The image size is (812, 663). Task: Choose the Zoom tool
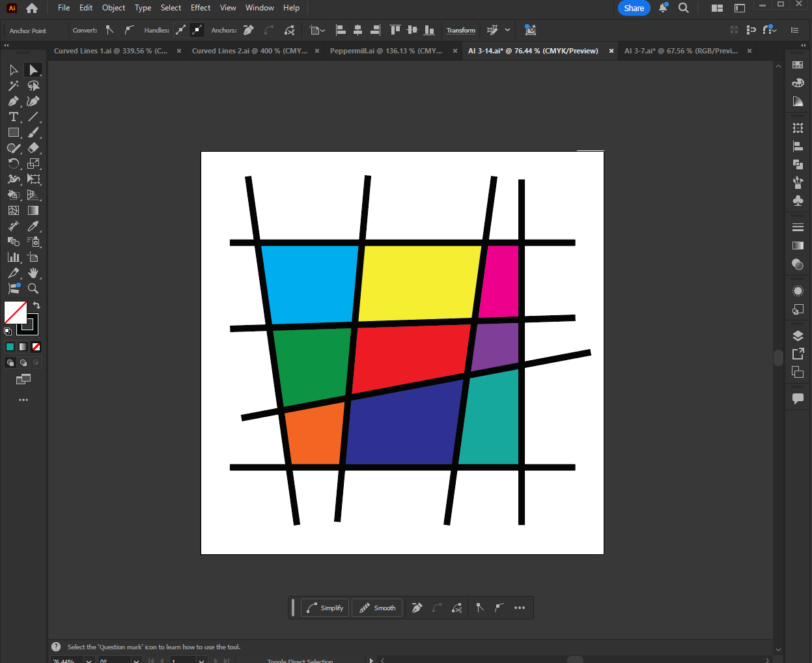click(33, 289)
